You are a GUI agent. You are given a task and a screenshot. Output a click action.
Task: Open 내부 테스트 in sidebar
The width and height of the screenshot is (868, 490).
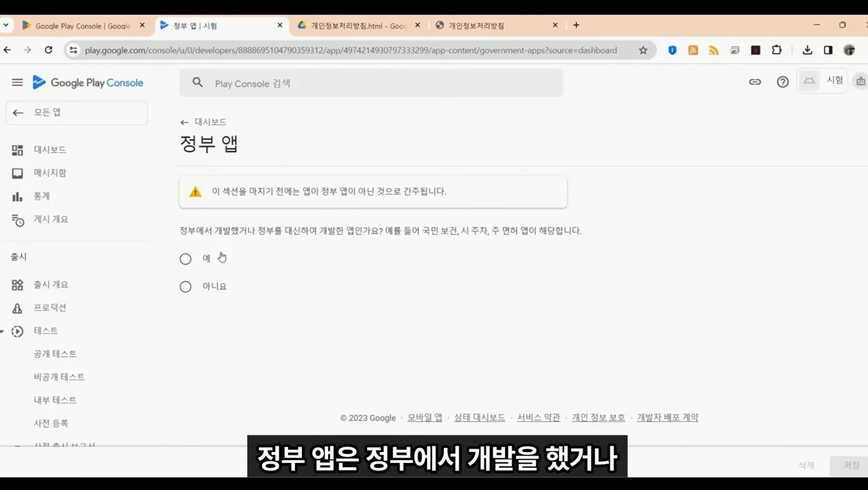[x=55, y=400]
